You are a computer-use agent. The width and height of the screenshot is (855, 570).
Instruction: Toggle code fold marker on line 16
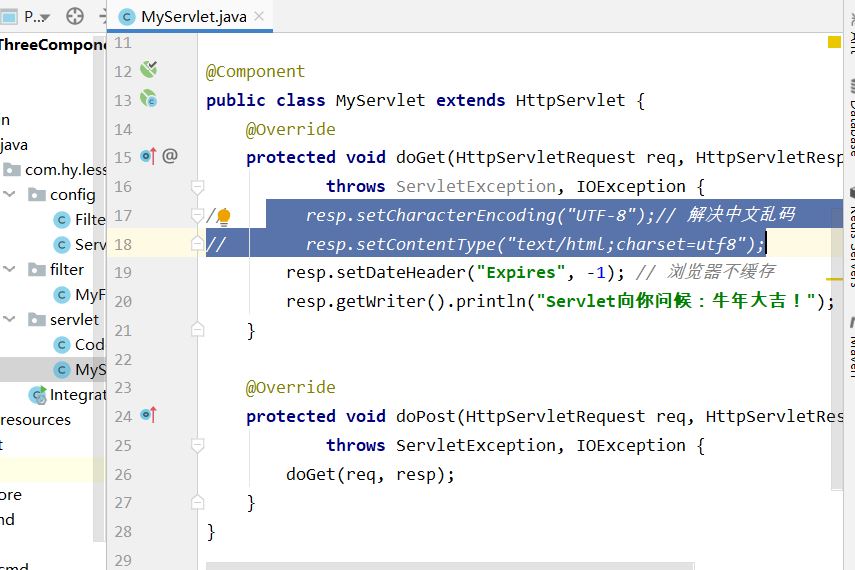197,187
